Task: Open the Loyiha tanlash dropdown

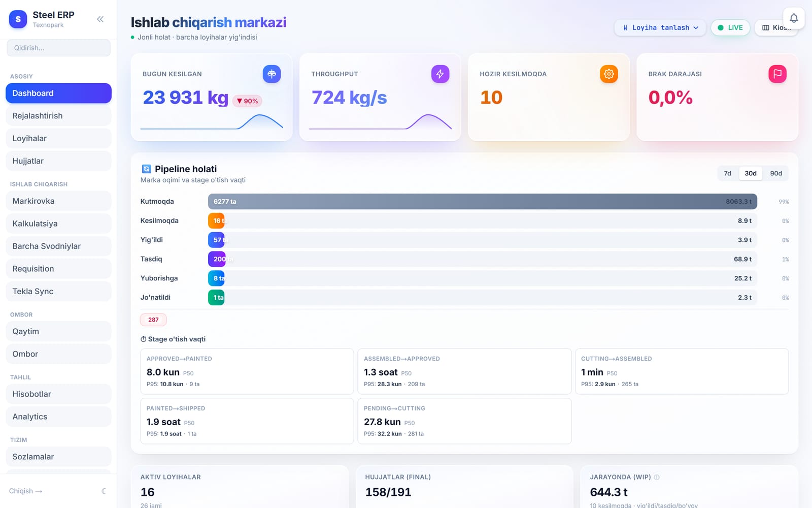Action: 660,27
